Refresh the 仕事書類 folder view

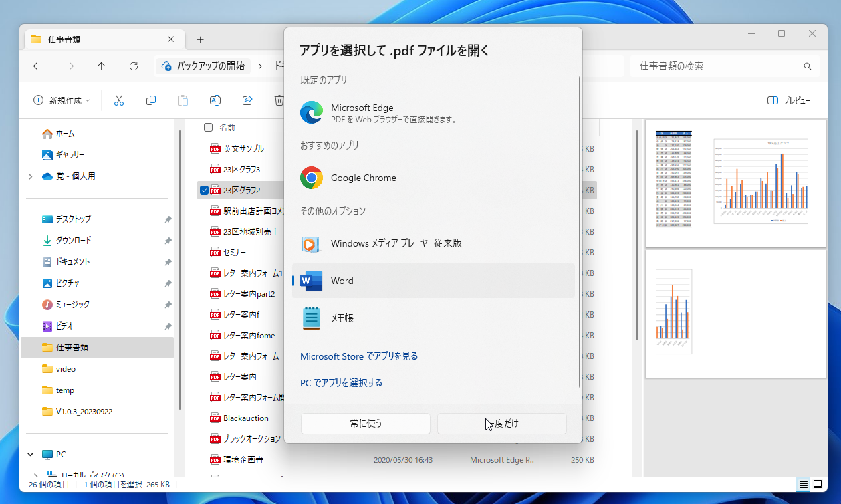click(134, 66)
